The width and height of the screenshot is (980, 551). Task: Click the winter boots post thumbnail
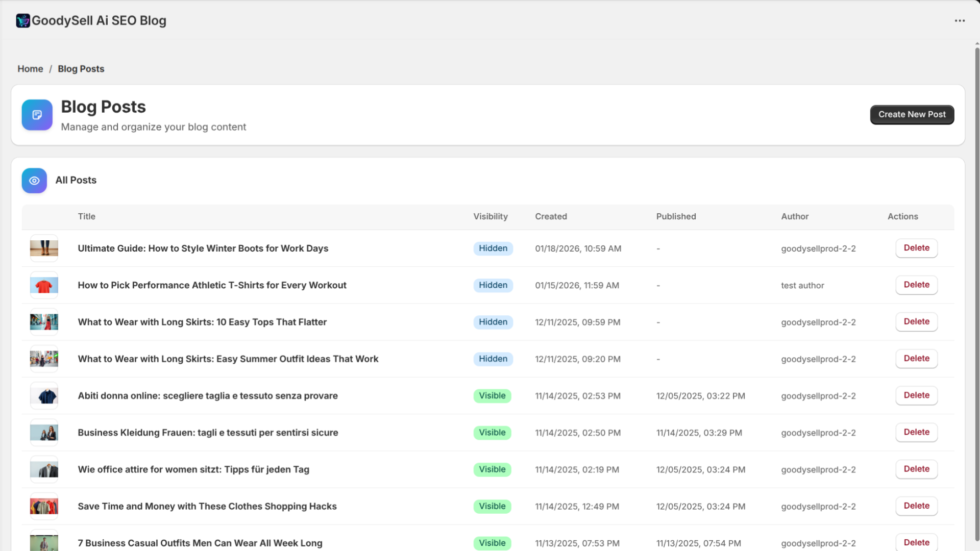[x=44, y=248]
